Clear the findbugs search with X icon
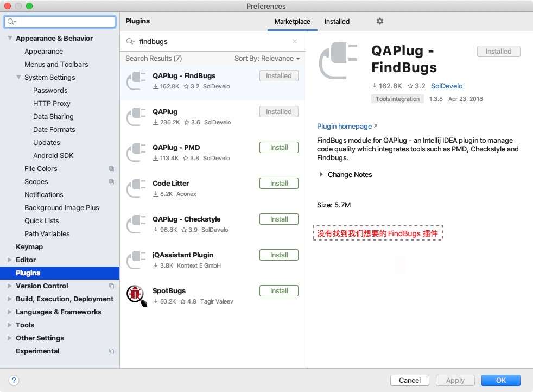Viewport: 533px width, 392px height. click(295, 41)
